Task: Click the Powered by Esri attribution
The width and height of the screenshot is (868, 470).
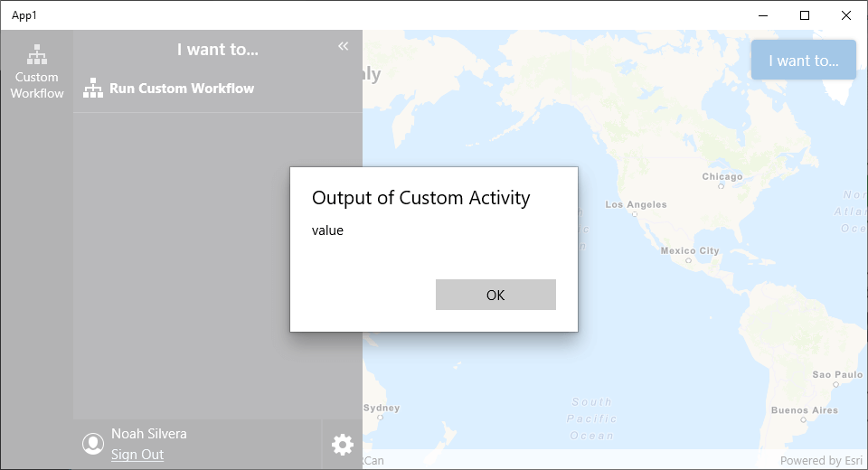Action: click(820, 461)
